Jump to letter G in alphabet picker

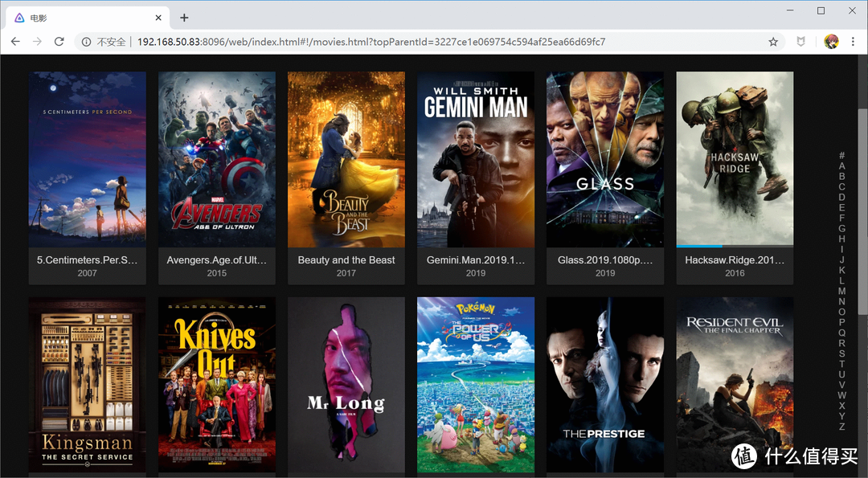click(x=842, y=228)
